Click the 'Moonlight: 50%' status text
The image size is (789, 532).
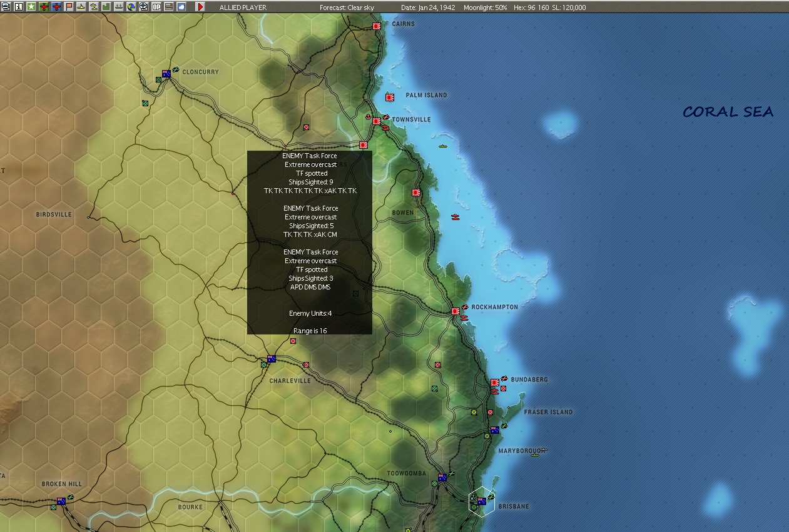click(486, 8)
